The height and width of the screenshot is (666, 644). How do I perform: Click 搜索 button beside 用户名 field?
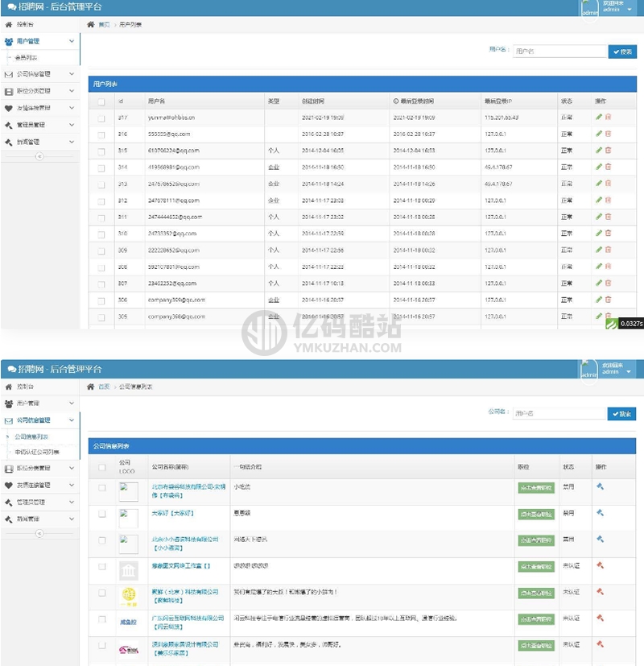click(x=622, y=52)
